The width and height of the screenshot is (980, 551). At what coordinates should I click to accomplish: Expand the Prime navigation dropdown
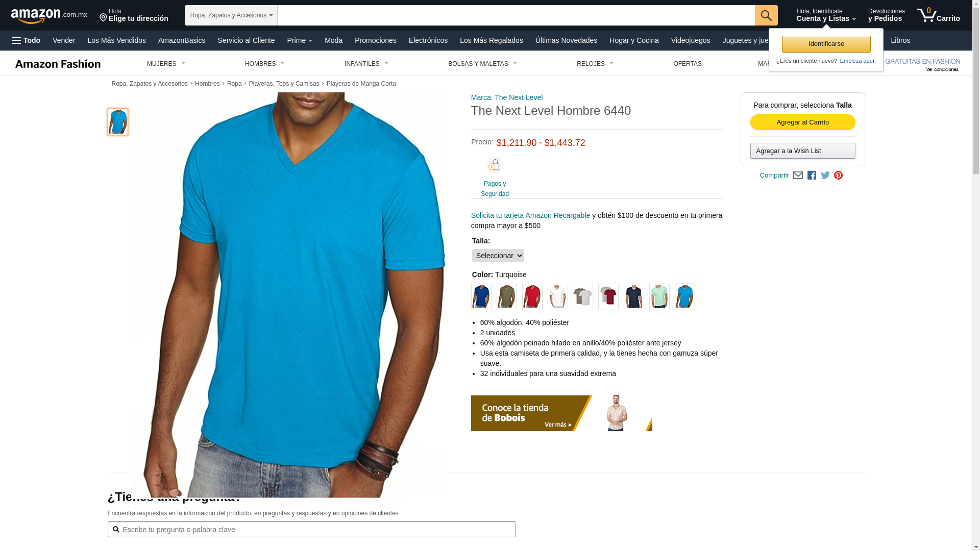coord(300,40)
